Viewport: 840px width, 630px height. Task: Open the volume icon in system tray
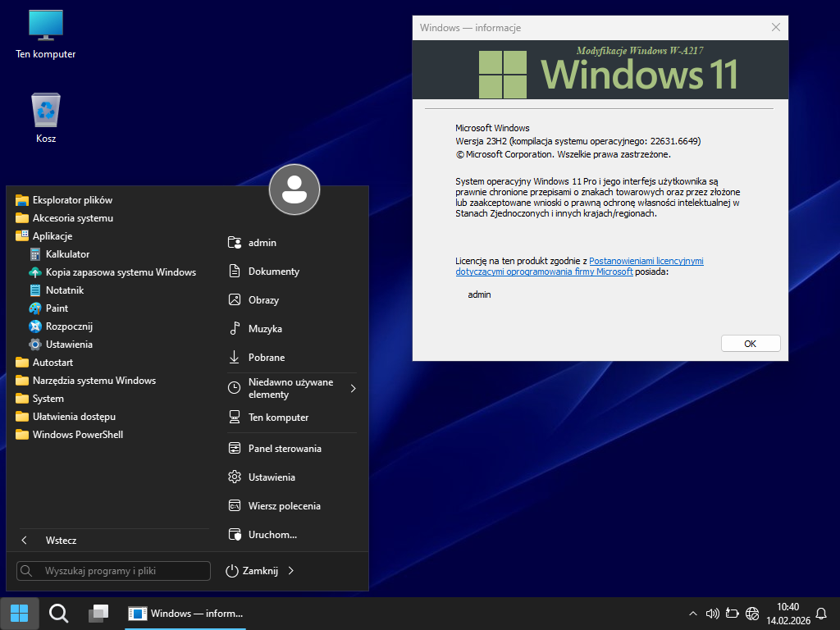pyautogui.click(x=712, y=613)
